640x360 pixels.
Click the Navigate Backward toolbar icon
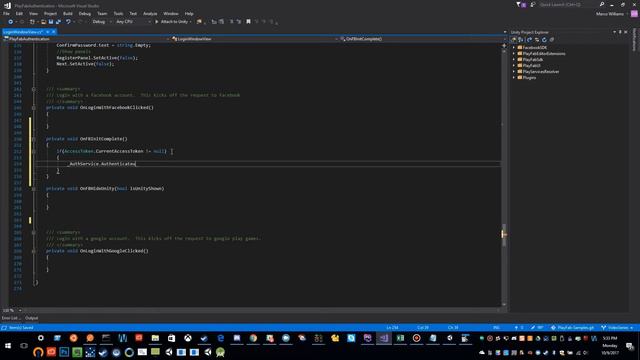(x=10, y=22)
